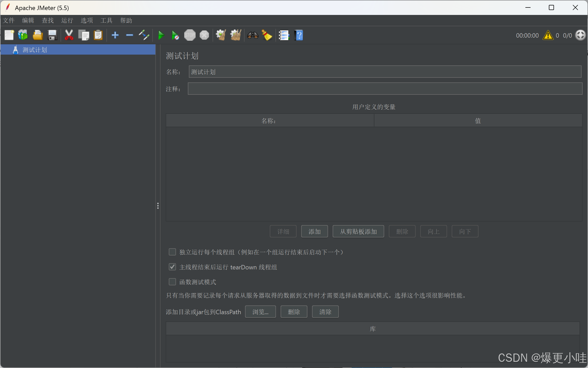The height and width of the screenshot is (368, 588).
Task: Open the Help question mark icon
Action: (x=299, y=35)
